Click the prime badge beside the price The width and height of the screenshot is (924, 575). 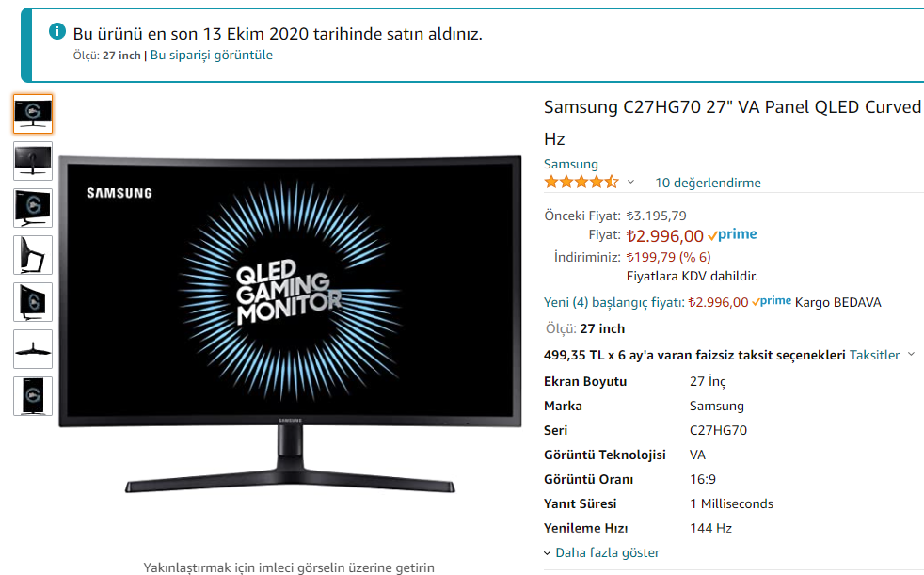732,234
